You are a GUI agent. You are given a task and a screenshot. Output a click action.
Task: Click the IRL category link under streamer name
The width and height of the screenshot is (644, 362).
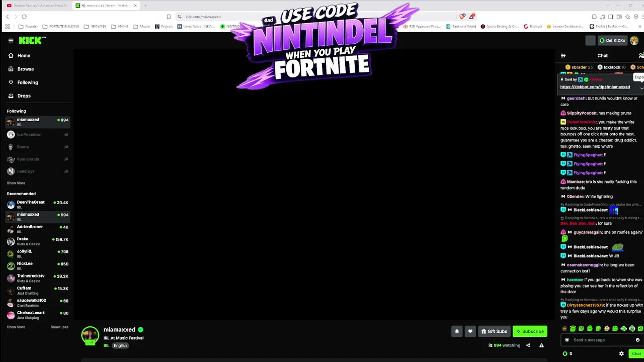pyautogui.click(x=106, y=346)
